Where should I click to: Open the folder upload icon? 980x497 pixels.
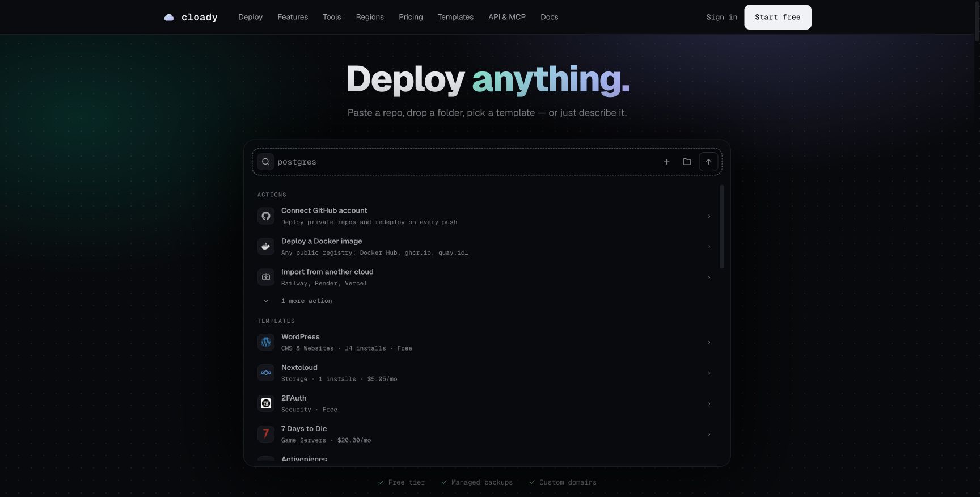pyautogui.click(x=687, y=162)
